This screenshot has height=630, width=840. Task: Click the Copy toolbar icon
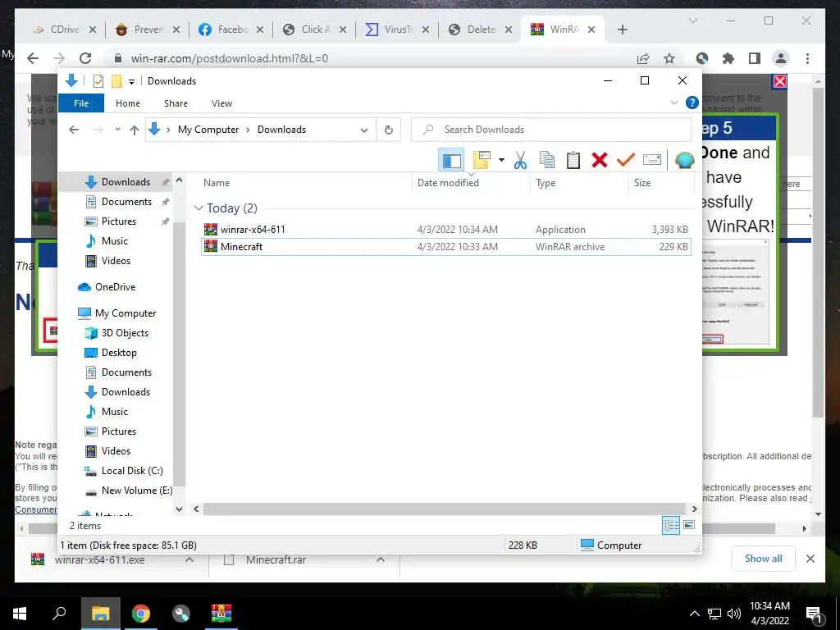[547, 160]
